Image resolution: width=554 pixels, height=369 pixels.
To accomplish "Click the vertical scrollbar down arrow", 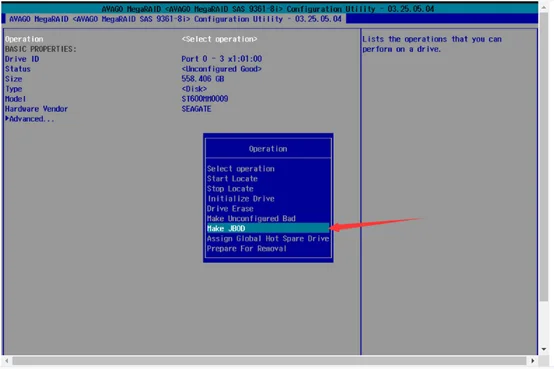I will pyautogui.click(x=544, y=349).
